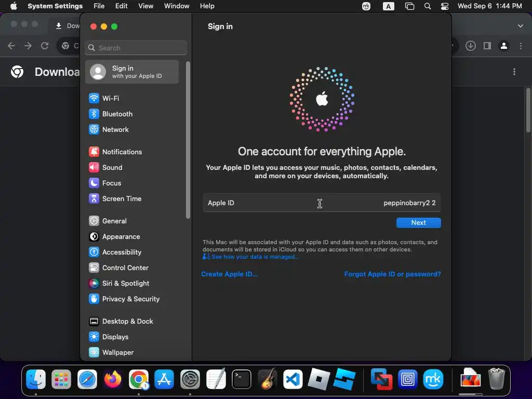Click the Apple ID text field
Image resolution: width=532 pixels, height=399 pixels.
click(322, 203)
